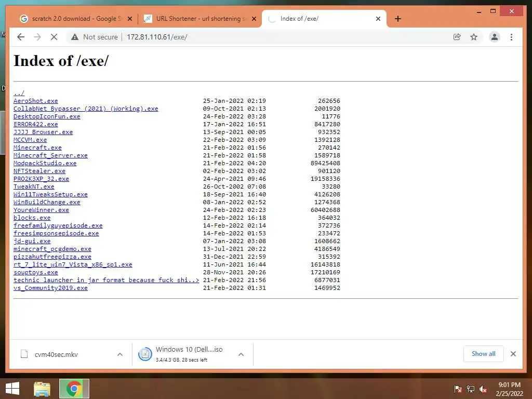This screenshot has height=399, width=532.
Task: Click PRO2K3XP_32.exe link
Action: [42, 179]
